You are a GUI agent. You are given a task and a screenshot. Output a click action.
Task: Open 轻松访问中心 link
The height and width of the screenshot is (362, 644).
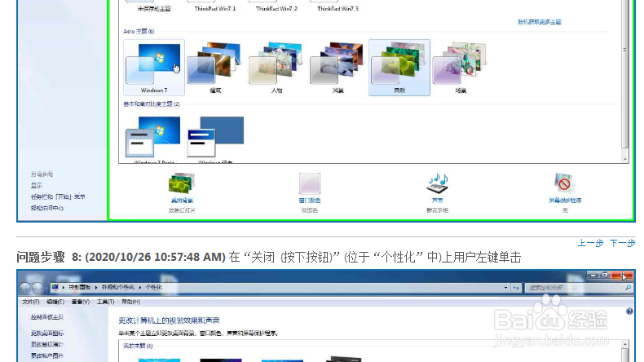click(47, 208)
